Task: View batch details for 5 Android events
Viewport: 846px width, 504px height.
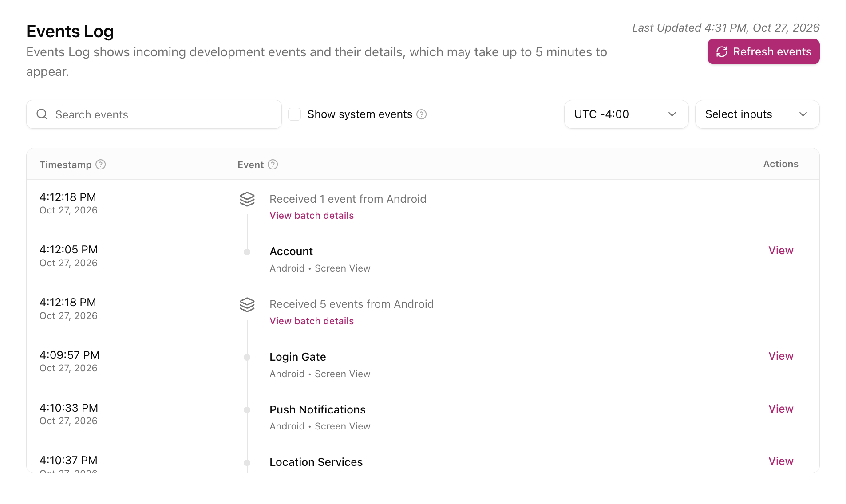Action: [312, 321]
